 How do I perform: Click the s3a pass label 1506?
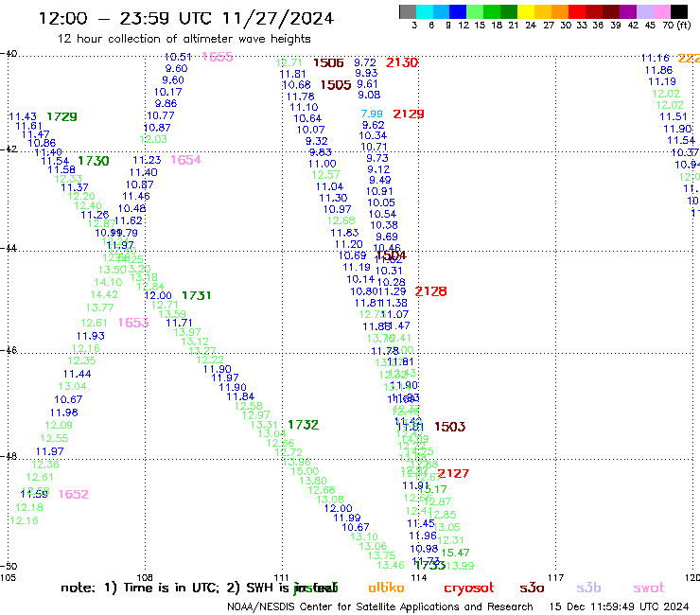click(328, 62)
